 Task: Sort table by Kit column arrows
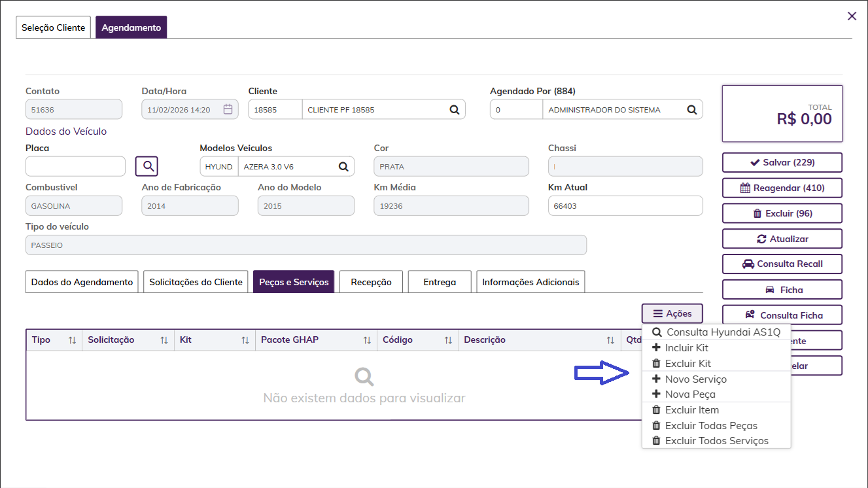(x=245, y=340)
